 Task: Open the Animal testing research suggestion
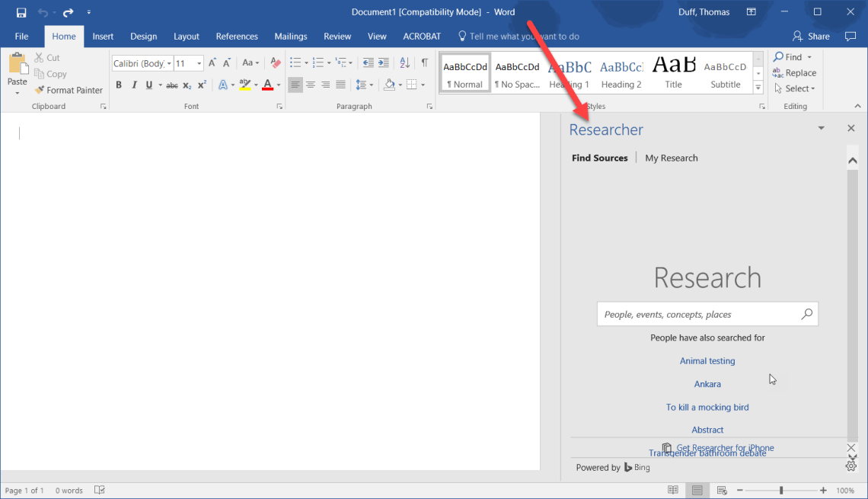[707, 360]
